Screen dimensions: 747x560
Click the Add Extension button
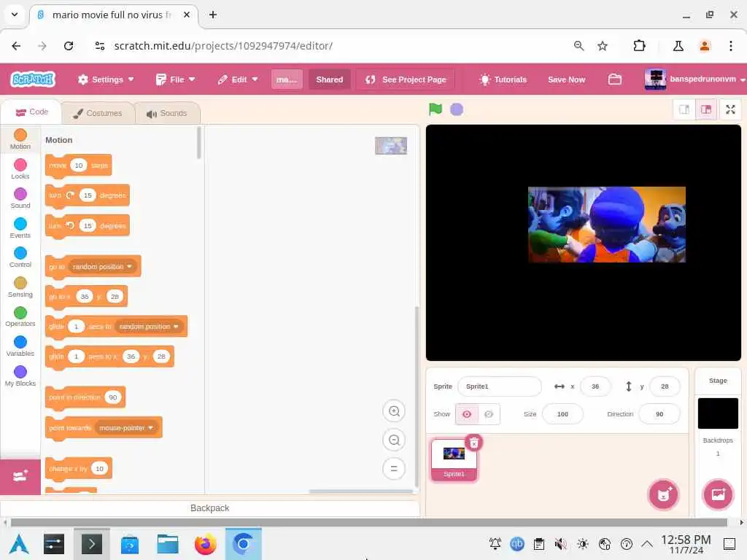(x=20, y=477)
